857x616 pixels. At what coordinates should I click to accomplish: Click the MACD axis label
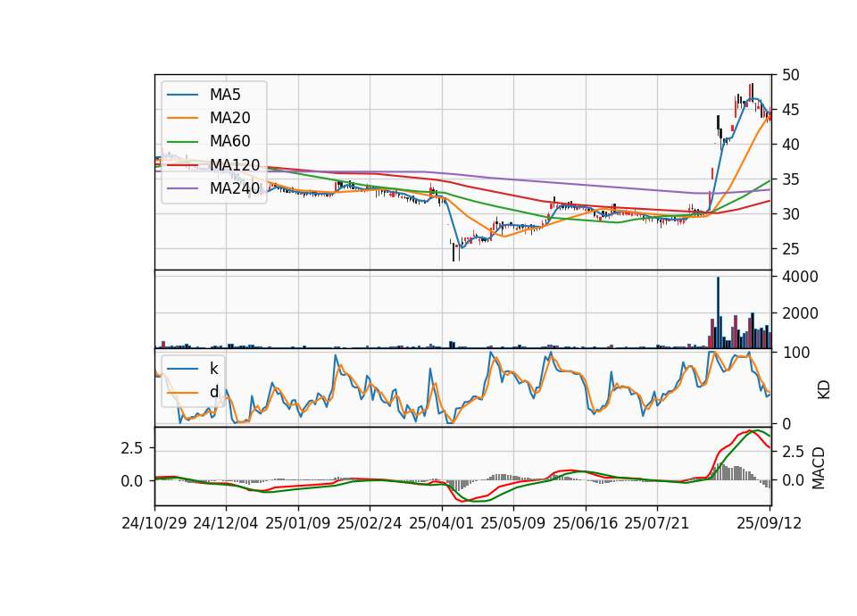(819, 468)
